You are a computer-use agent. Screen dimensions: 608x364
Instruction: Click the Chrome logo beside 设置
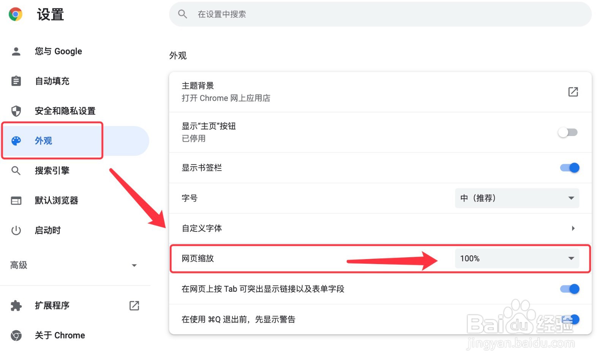click(16, 14)
